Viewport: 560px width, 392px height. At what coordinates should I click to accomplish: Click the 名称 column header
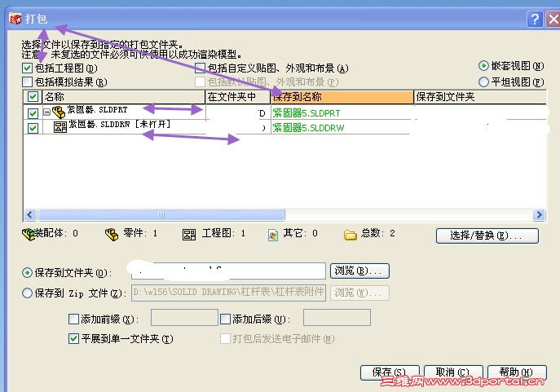[124, 97]
